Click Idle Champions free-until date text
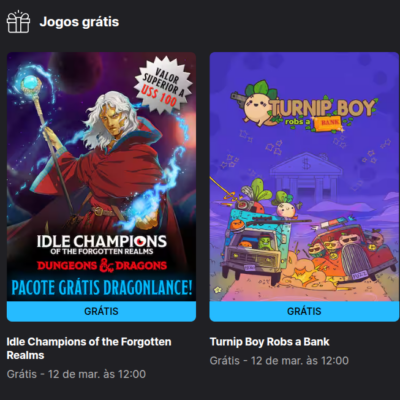 (x=76, y=374)
